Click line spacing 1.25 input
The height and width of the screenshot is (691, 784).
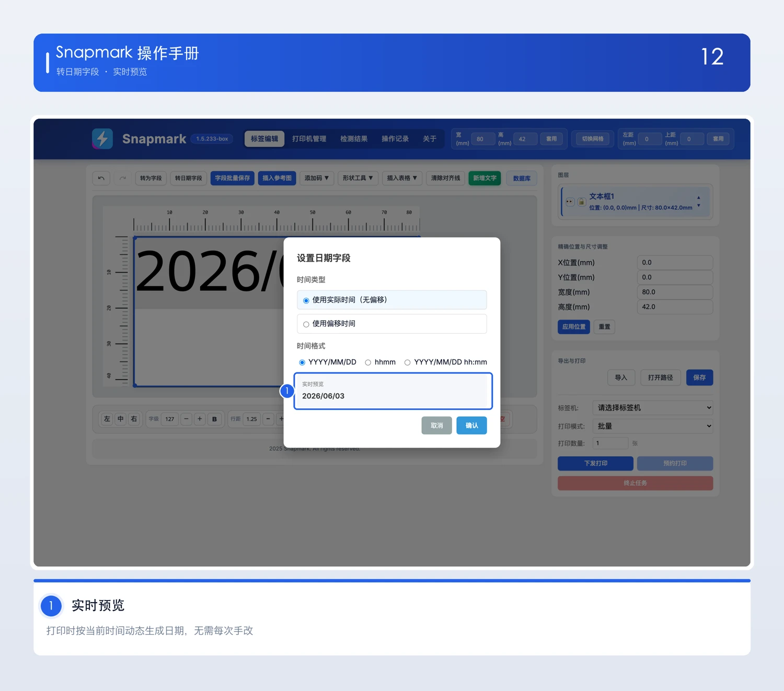252,419
